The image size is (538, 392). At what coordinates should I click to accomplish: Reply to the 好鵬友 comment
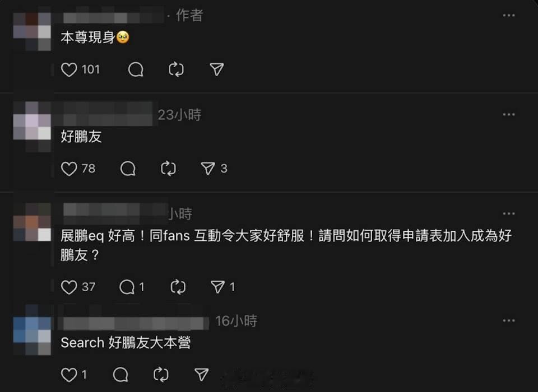click(128, 169)
